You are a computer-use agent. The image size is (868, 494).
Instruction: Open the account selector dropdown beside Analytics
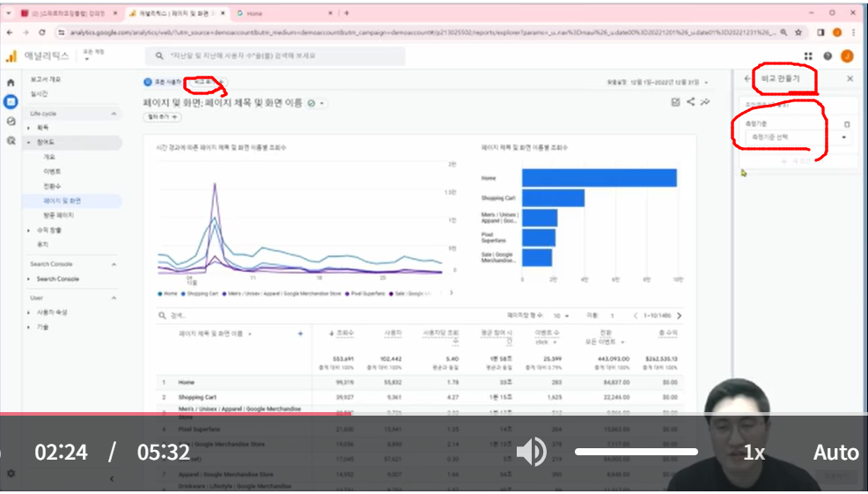tap(92, 55)
